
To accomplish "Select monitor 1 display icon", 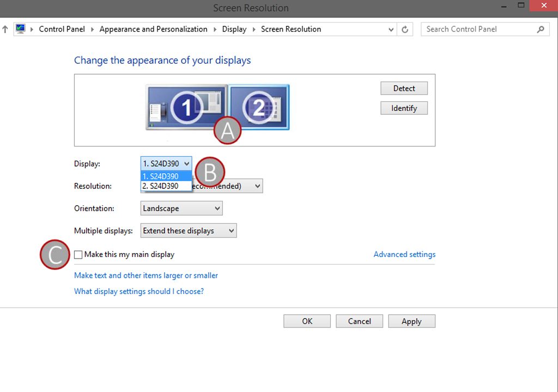I will (x=186, y=107).
